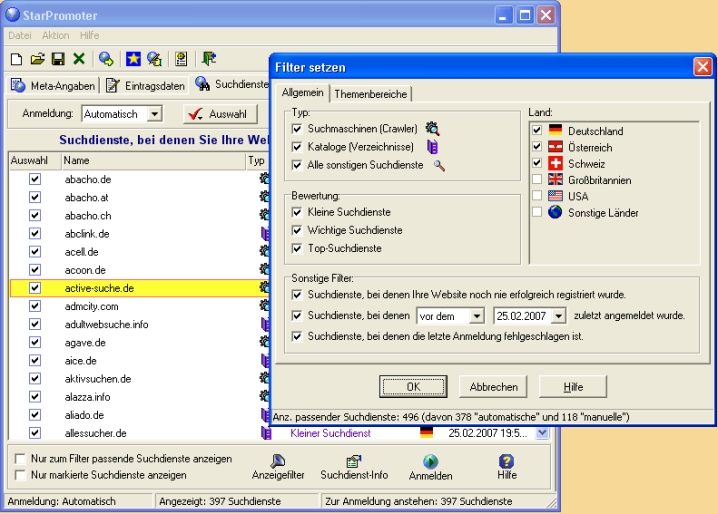The image size is (718, 514).
Task: Click the yellow star toolbar icon
Action: tap(131, 60)
